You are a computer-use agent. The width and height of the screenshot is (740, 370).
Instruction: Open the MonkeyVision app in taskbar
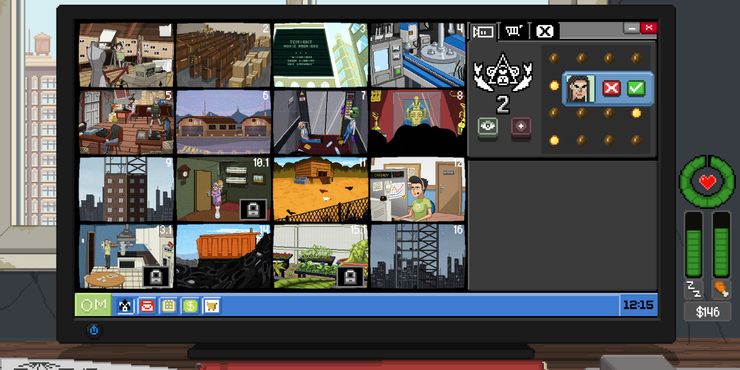(x=125, y=306)
